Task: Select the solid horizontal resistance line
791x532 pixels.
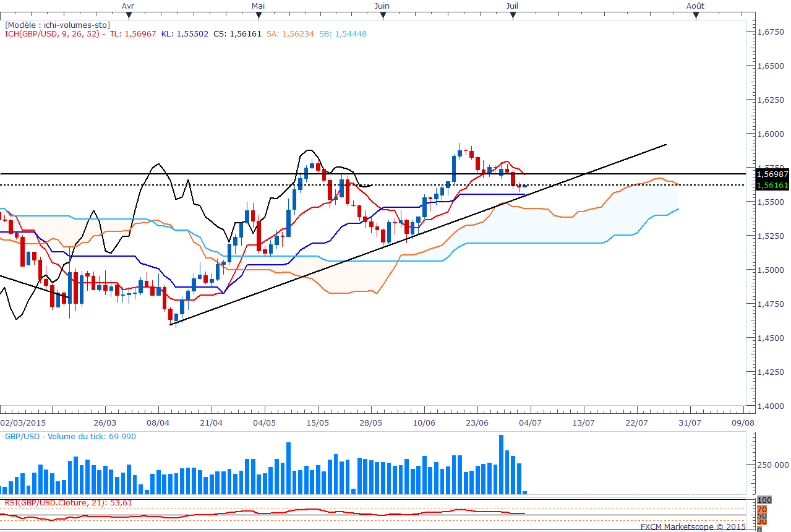Action: point(372,174)
